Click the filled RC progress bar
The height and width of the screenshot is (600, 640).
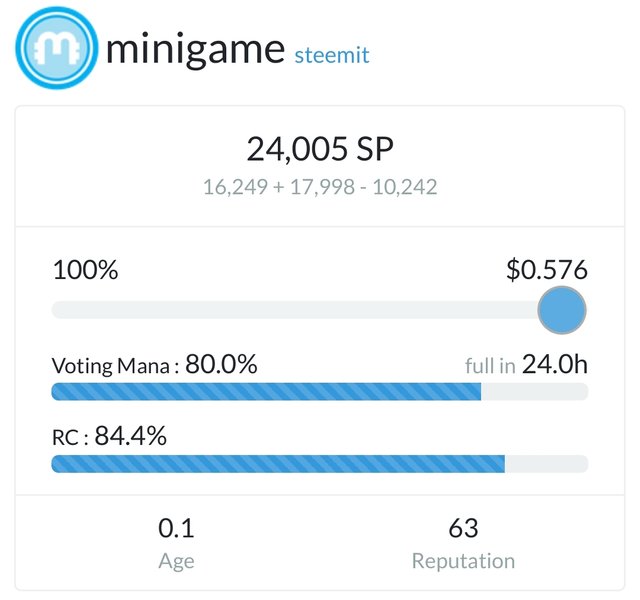tap(277, 464)
